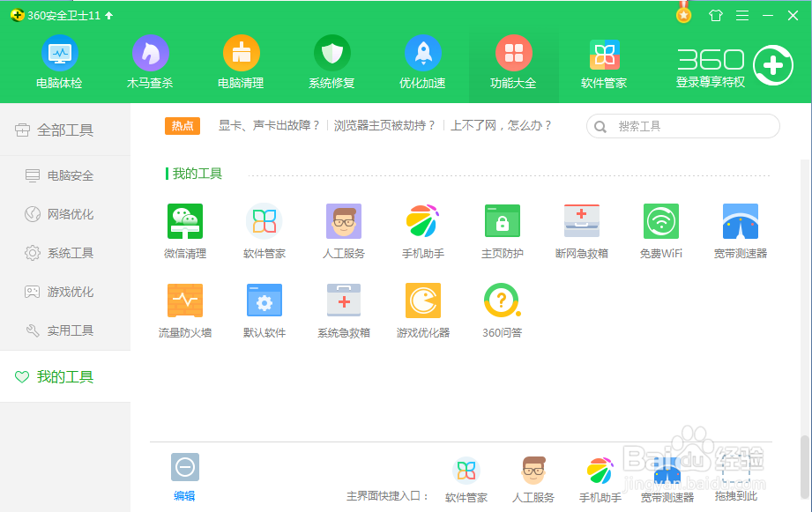Launch the 系统急救箱 tool

tap(343, 310)
